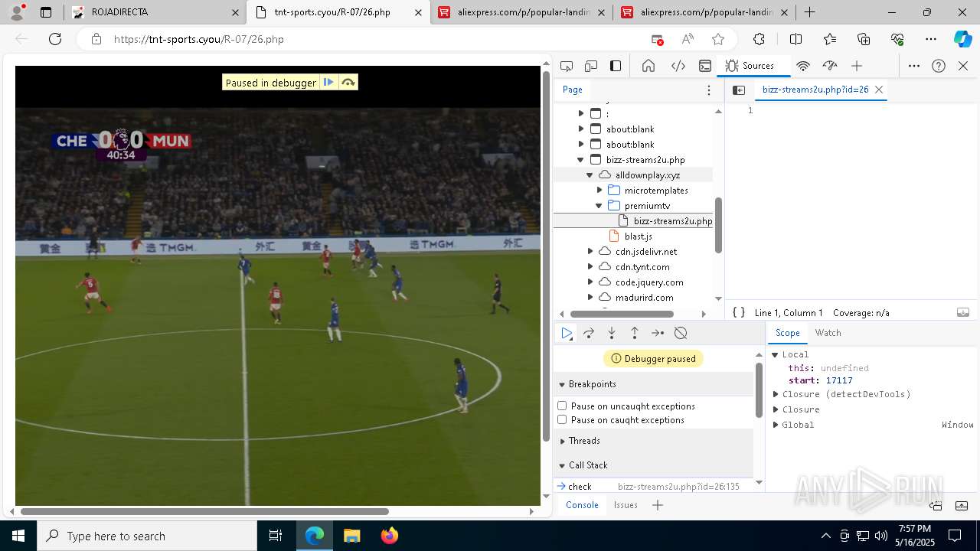Collapse the Breakpoints section
The height and width of the screenshot is (551, 980).
click(562, 384)
